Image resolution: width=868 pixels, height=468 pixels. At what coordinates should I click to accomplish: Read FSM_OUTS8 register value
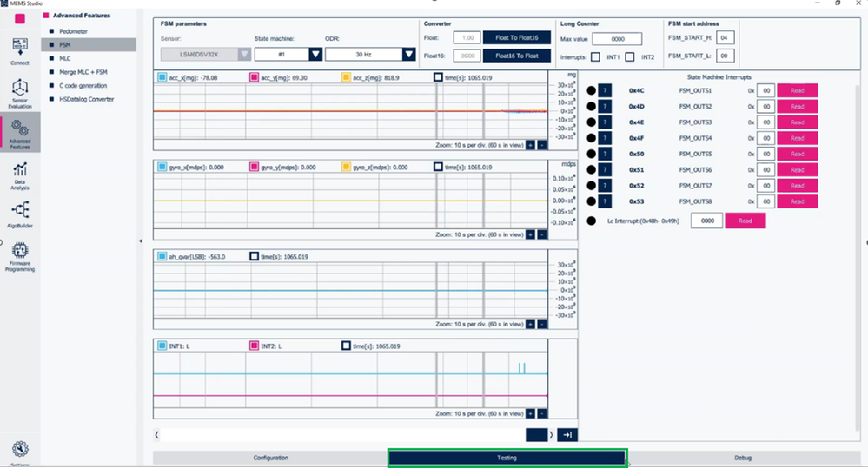point(797,201)
